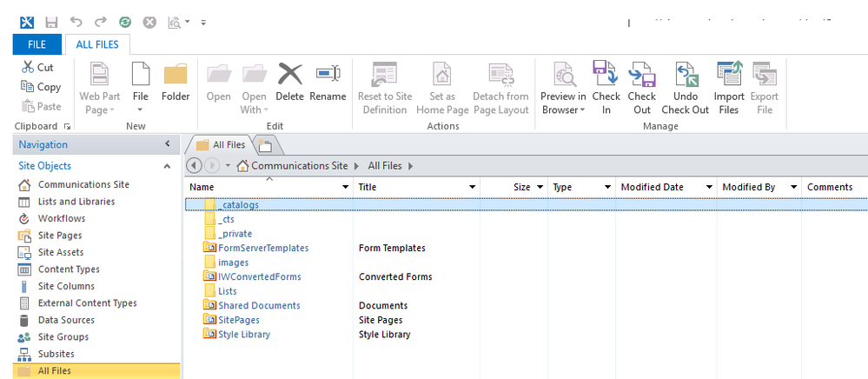Image resolution: width=868 pixels, height=379 pixels.
Task: Open the Name column filter dropdown
Action: pyautogui.click(x=346, y=187)
